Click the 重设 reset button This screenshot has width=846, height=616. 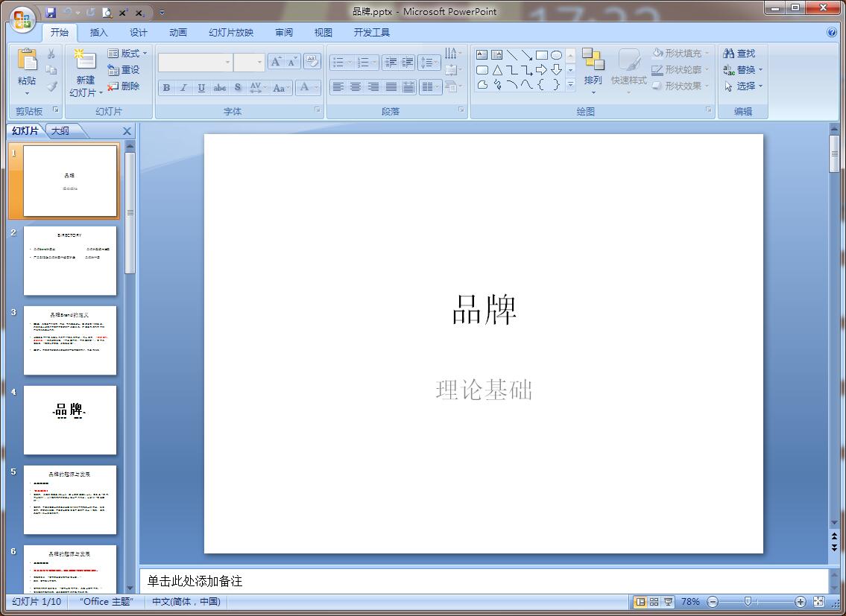point(124,70)
